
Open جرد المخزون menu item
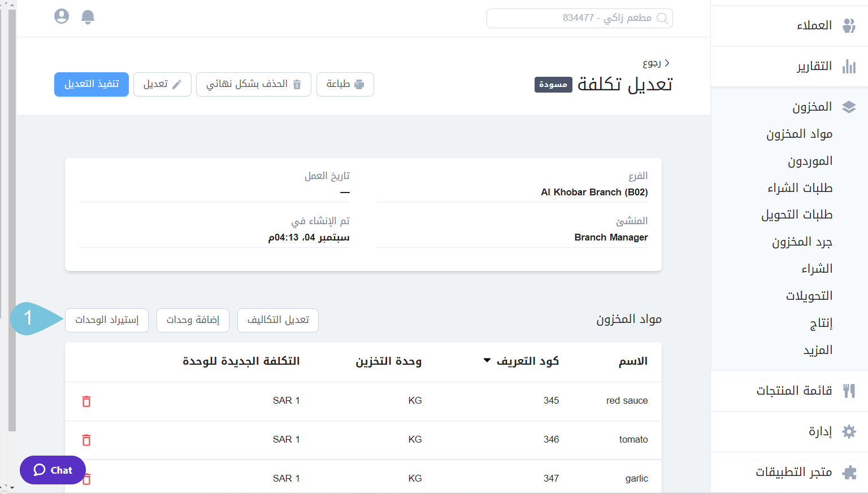tap(802, 242)
